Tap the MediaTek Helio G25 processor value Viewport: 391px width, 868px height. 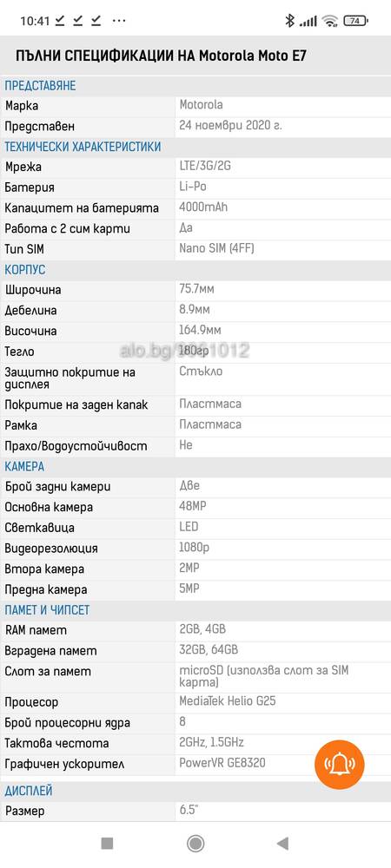[228, 701]
